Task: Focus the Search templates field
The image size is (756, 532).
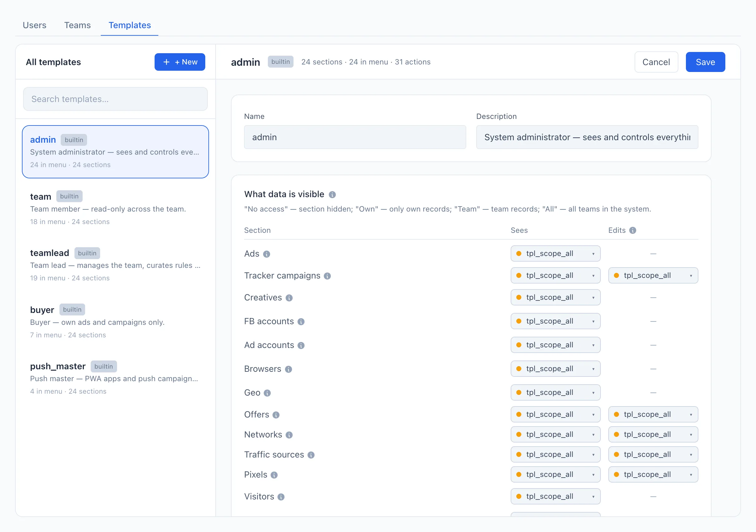Action: (115, 99)
